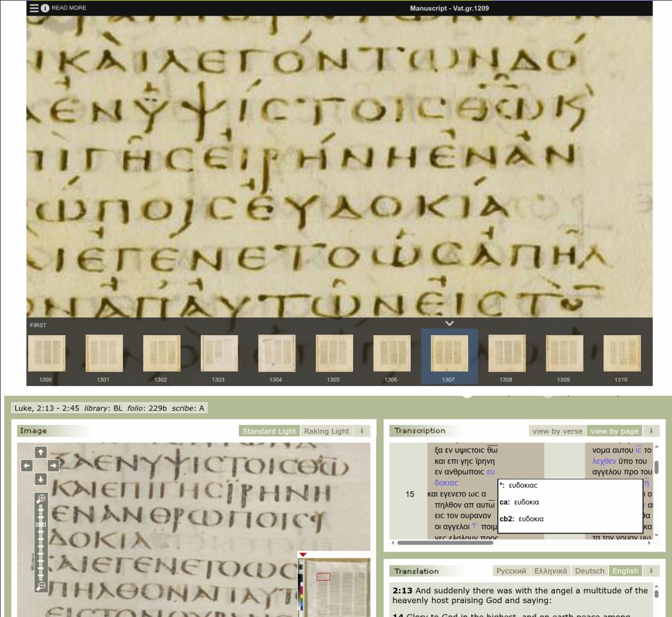This screenshot has width=672, height=617.
Task: Click the info icon beside READ MORE
Action: [x=45, y=8]
